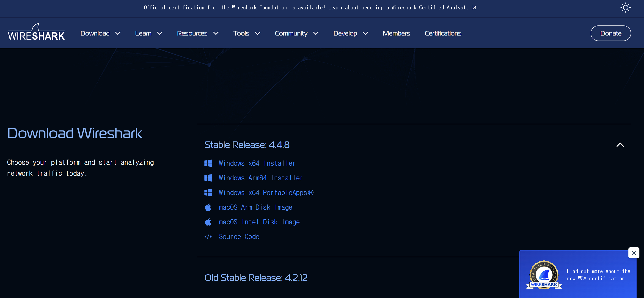Click the Apple icon beside macOS Arm Disk Image
The height and width of the screenshot is (298, 644).
[x=208, y=207]
